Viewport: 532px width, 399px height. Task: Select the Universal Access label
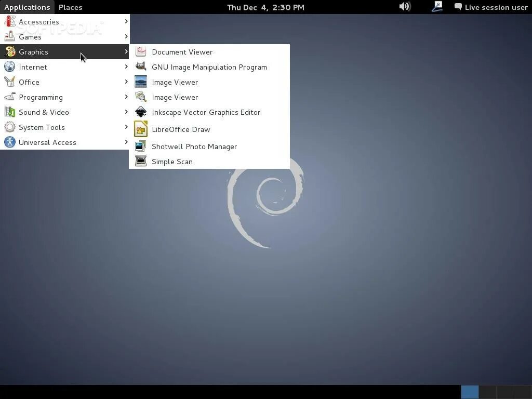(x=47, y=142)
